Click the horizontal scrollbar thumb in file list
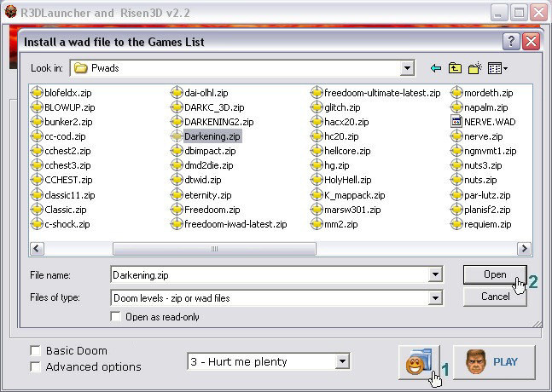Viewport: 552px width, 392px height. click(x=214, y=249)
